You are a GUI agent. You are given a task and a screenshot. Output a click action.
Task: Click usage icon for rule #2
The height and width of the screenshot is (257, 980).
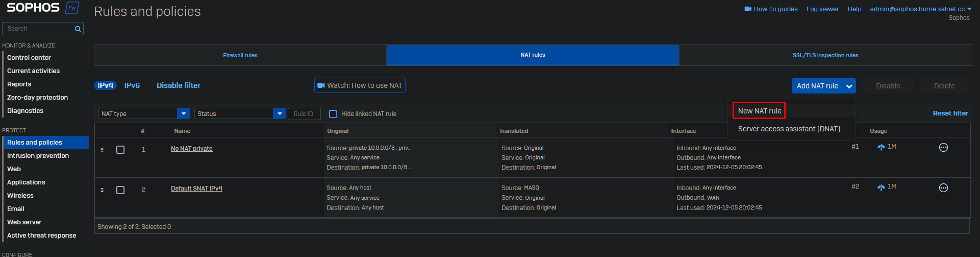tap(881, 187)
